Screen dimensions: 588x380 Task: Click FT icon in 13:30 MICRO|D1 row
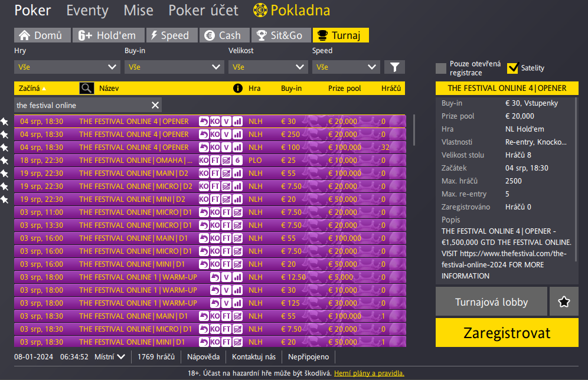click(x=226, y=225)
